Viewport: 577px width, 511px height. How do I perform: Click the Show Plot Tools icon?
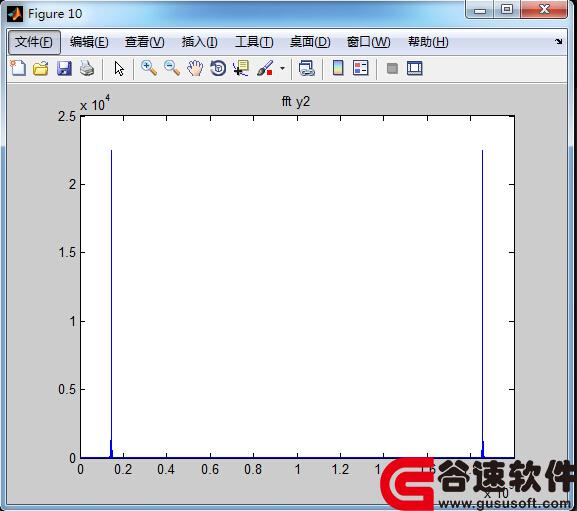[415, 68]
